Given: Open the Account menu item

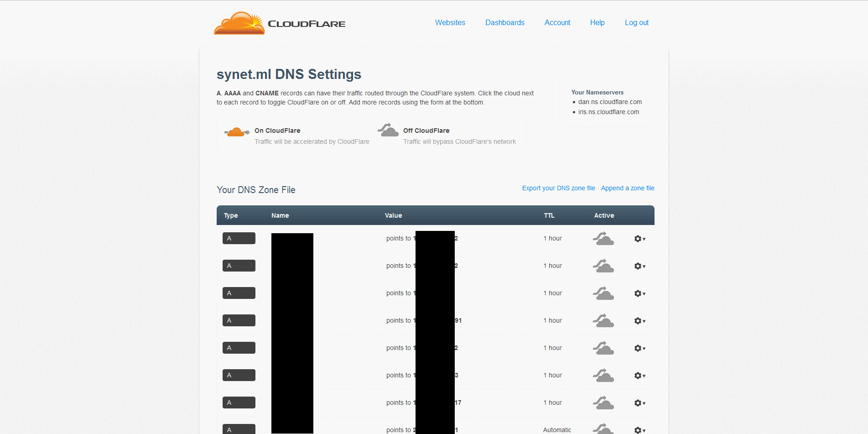Looking at the screenshot, I should tap(557, 23).
